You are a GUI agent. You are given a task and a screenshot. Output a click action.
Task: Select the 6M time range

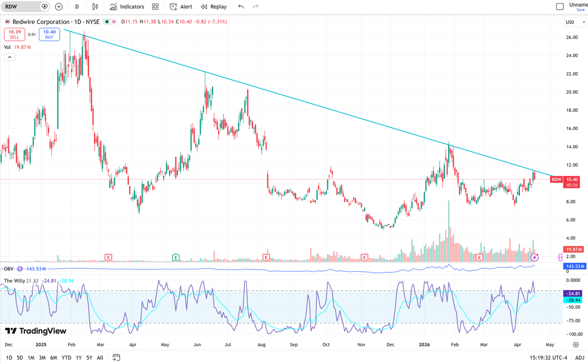point(53,358)
